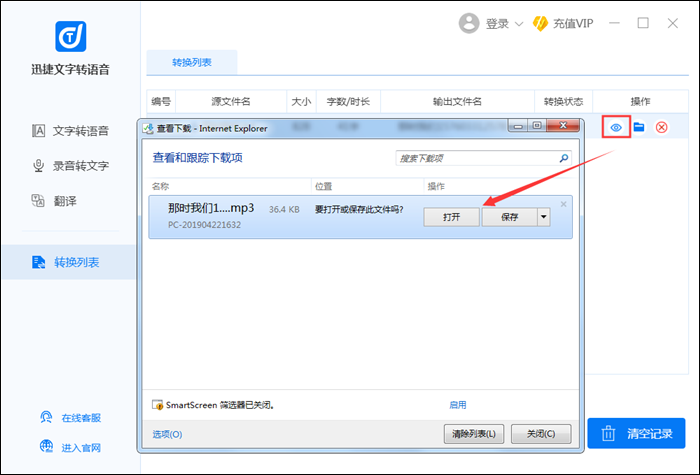Expand the 登录 account dropdown chevron
This screenshot has width=700, height=475.
coord(519,24)
